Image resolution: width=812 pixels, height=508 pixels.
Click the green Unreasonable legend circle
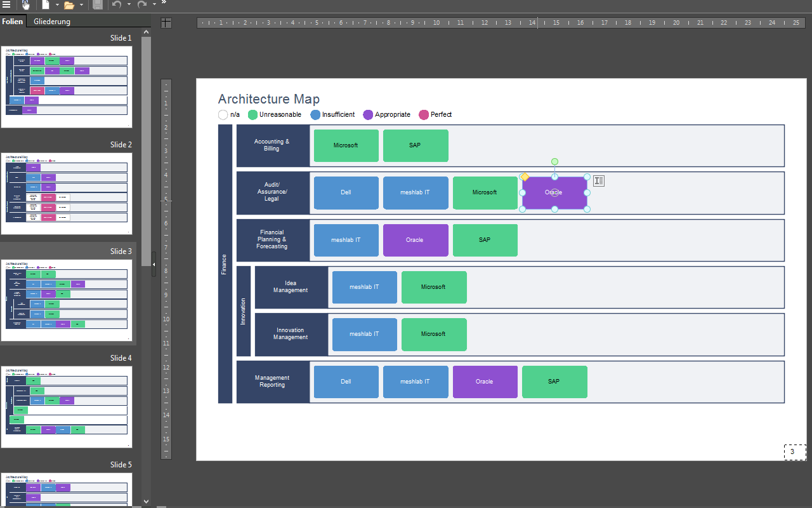(252, 115)
